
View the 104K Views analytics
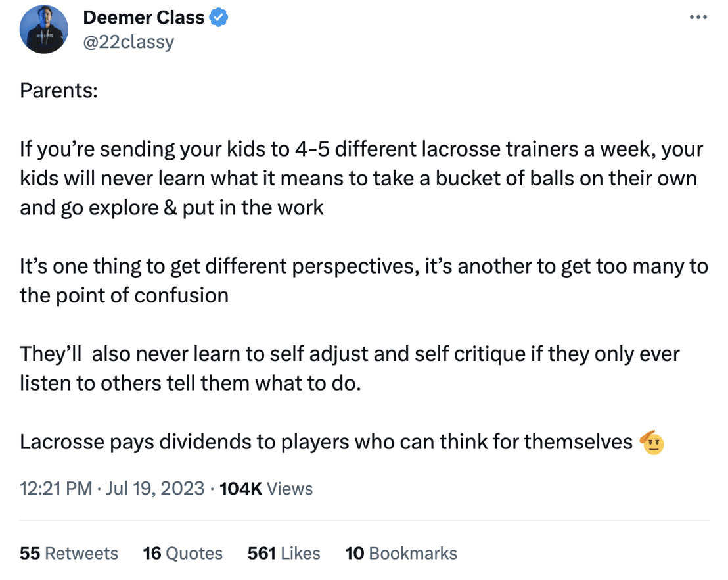(x=265, y=489)
